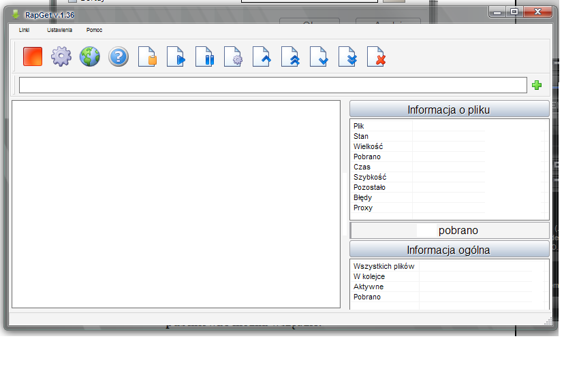
Task: Focus the URL input field
Action: (272, 85)
